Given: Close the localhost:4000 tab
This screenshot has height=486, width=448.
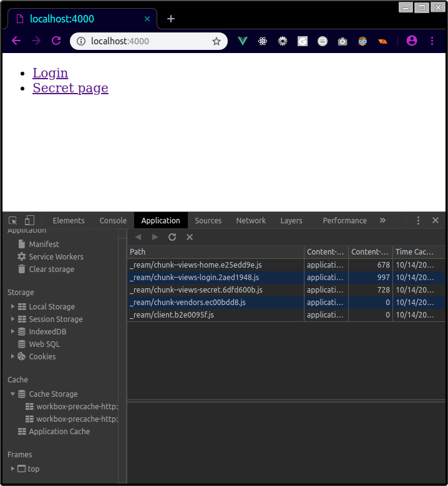Looking at the screenshot, I should (x=147, y=19).
